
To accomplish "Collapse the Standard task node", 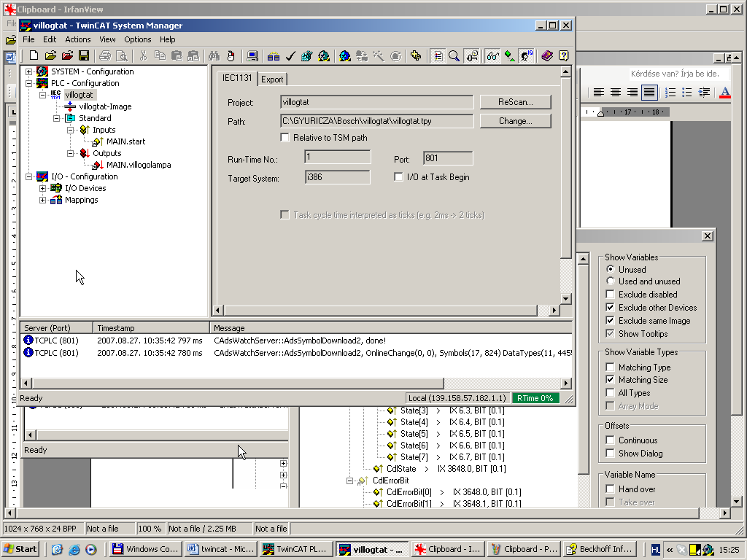I will tap(56, 118).
